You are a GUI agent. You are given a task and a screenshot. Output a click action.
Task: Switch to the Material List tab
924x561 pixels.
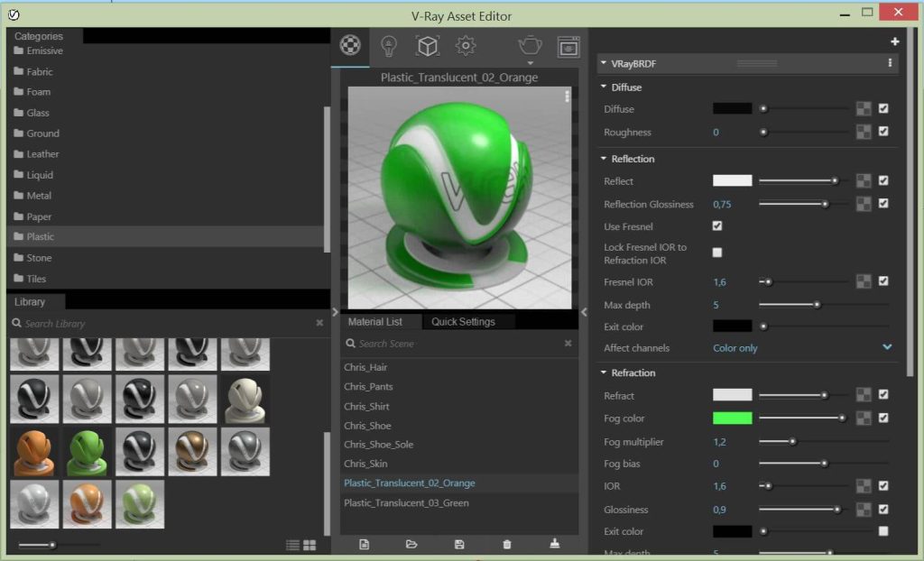pos(374,321)
